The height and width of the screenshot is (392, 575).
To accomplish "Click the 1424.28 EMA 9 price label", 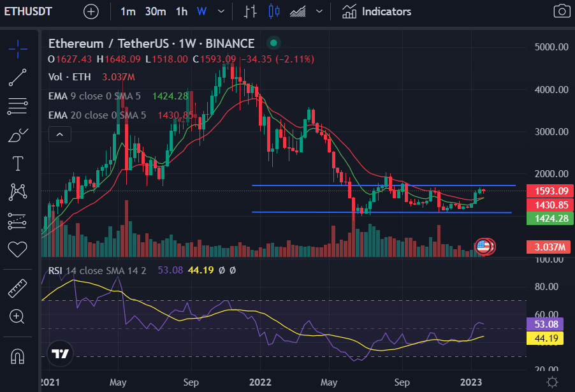I will (x=550, y=219).
